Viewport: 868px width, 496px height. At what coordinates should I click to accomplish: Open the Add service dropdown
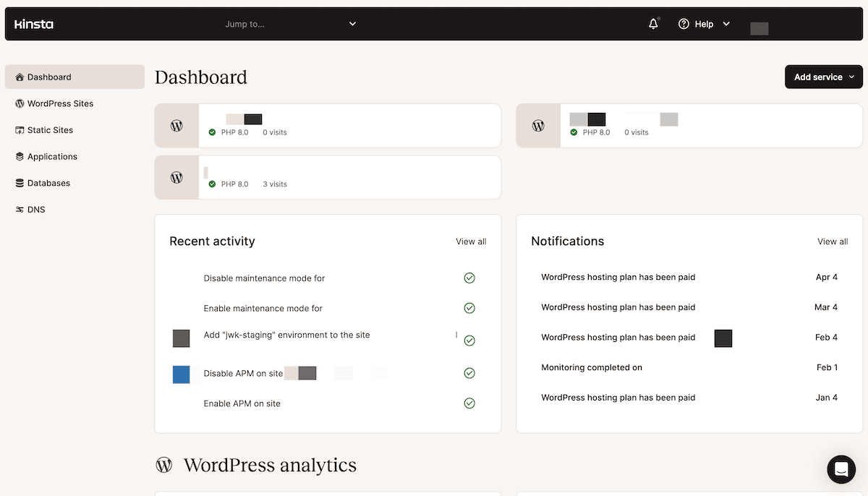(823, 77)
